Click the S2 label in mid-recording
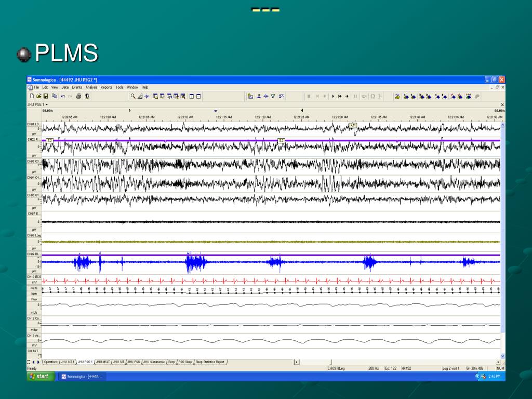 point(281,140)
